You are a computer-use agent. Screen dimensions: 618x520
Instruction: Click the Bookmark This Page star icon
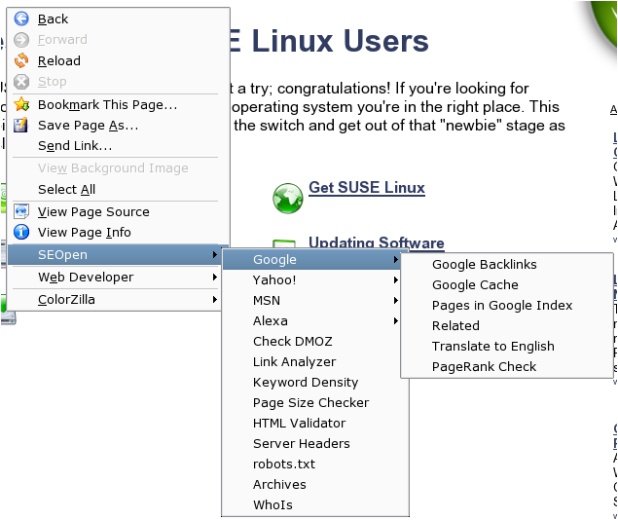point(22,105)
